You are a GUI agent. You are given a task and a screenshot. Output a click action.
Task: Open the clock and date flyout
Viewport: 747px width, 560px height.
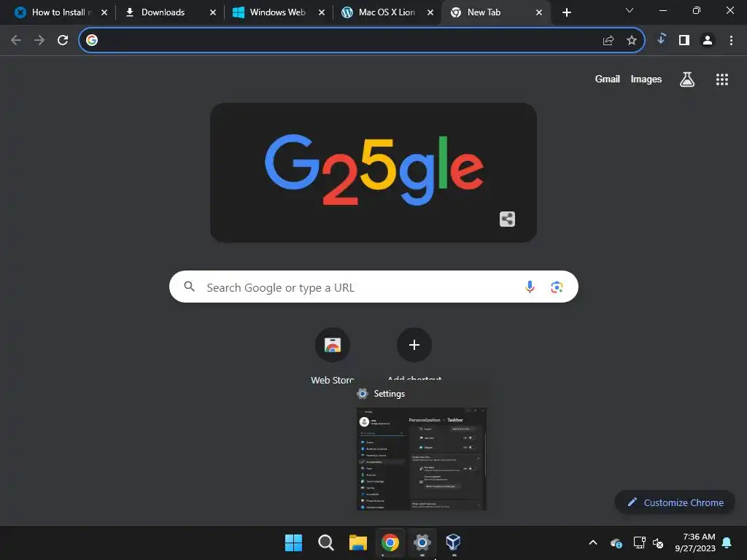click(695, 542)
